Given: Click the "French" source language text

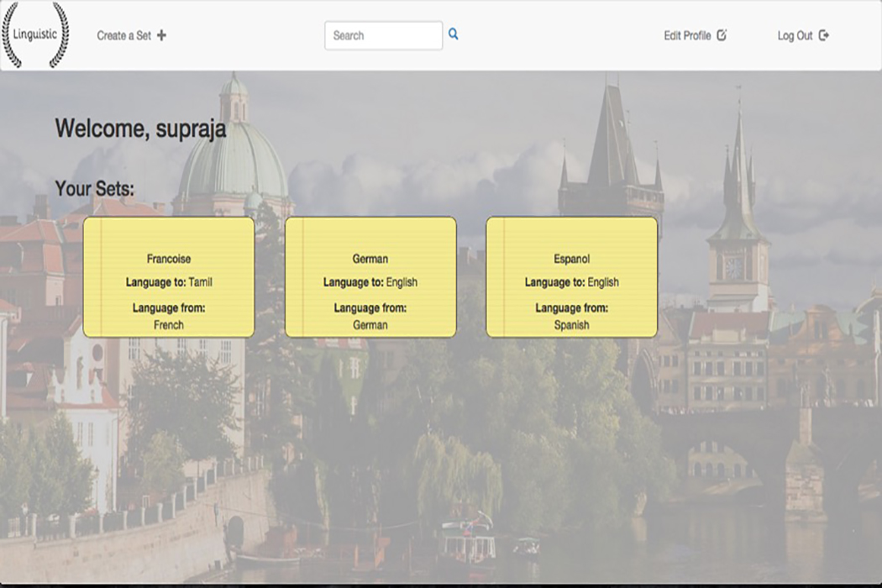Looking at the screenshot, I should pos(169,325).
